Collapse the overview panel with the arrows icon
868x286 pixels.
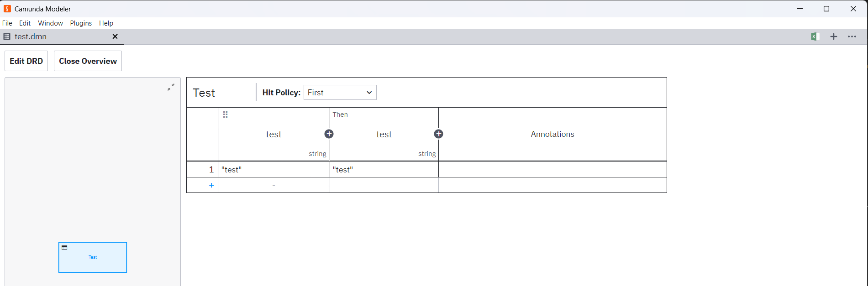171,87
